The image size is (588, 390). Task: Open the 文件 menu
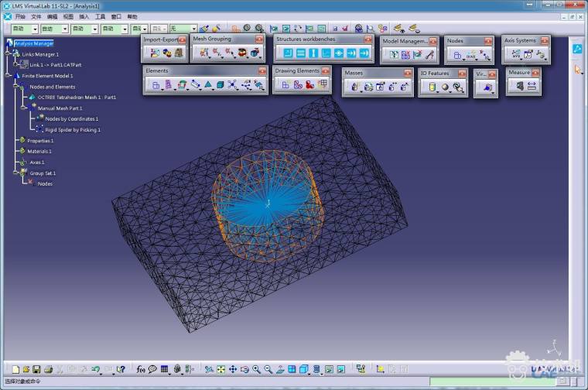(x=36, y=16)
